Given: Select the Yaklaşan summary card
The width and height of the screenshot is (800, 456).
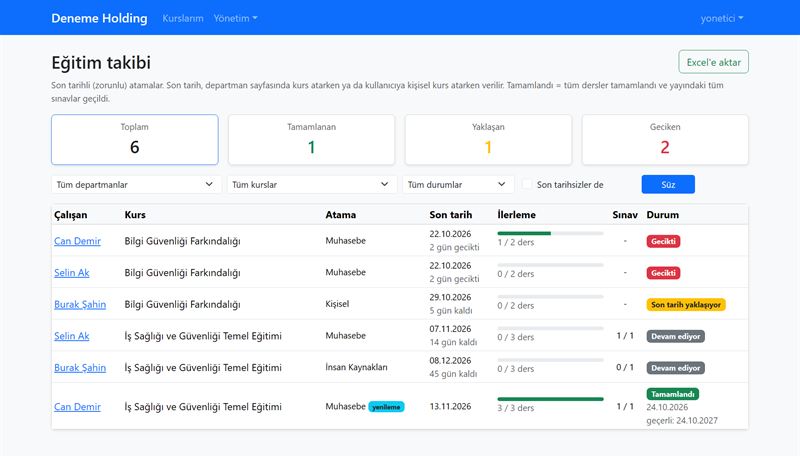Looking at the screenshot, I should click(x=488, y=140).
